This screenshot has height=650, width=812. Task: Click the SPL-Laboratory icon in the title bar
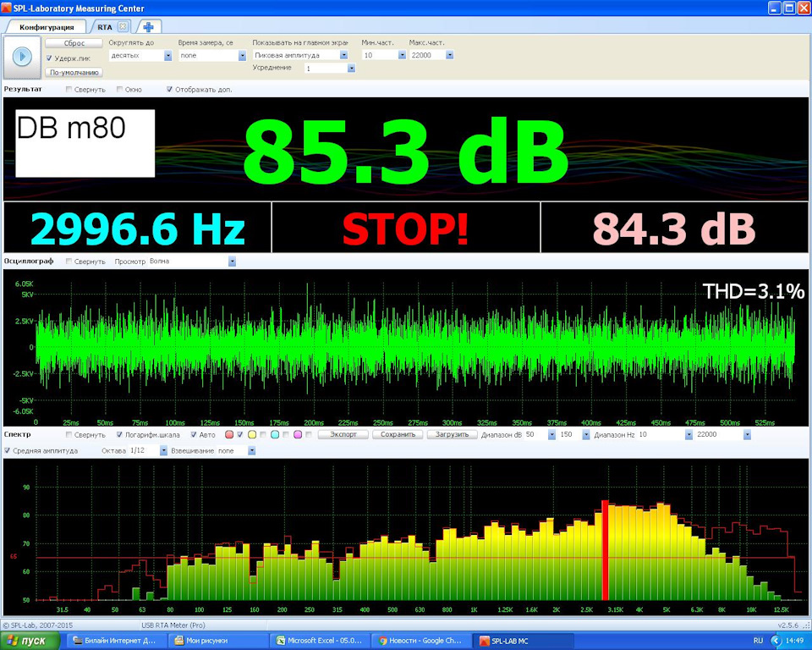pos(6,8)
